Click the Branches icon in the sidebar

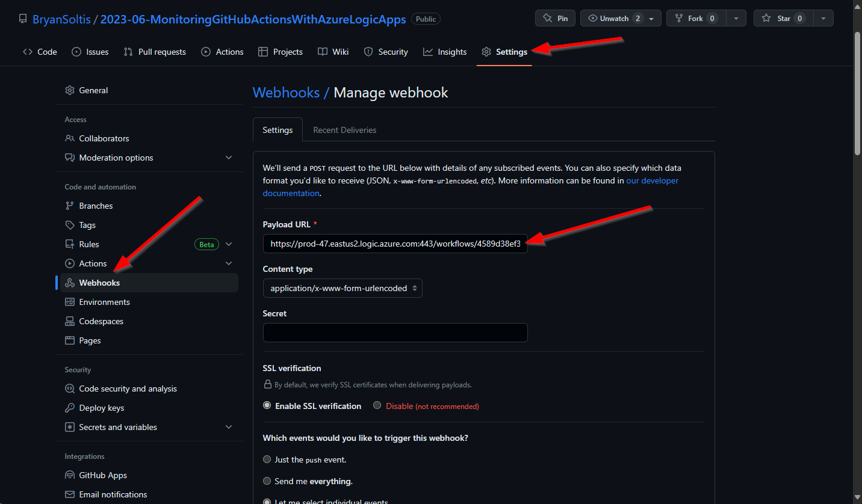[x=70, y=206]
